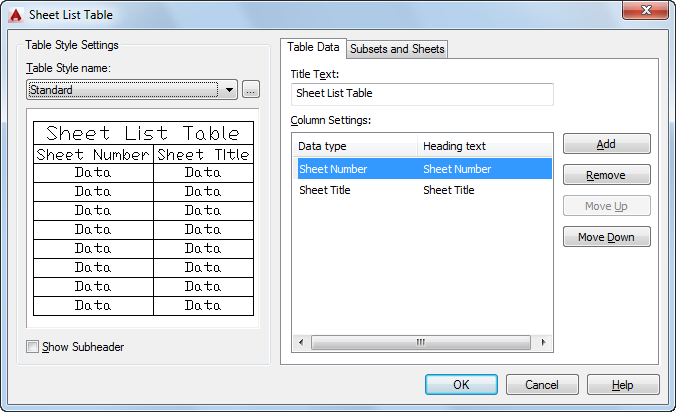Click the Add column button
Image resolution: width=676 pixels, height=412 pixels.
(606, 144)
